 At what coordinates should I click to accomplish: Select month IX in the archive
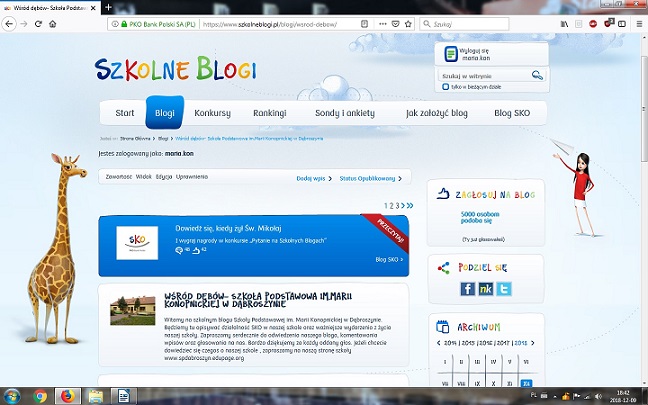pyautogui.click(x=477, y=384)
